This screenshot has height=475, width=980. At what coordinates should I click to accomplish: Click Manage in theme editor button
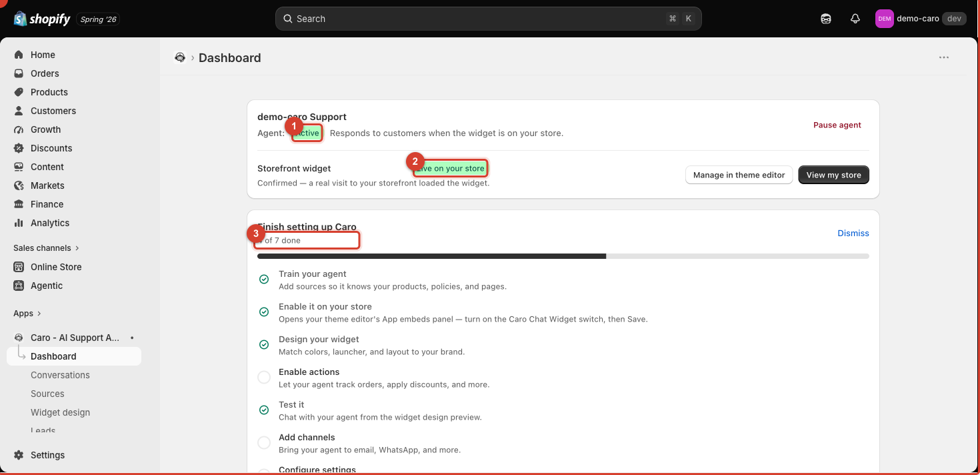[739, 175]
